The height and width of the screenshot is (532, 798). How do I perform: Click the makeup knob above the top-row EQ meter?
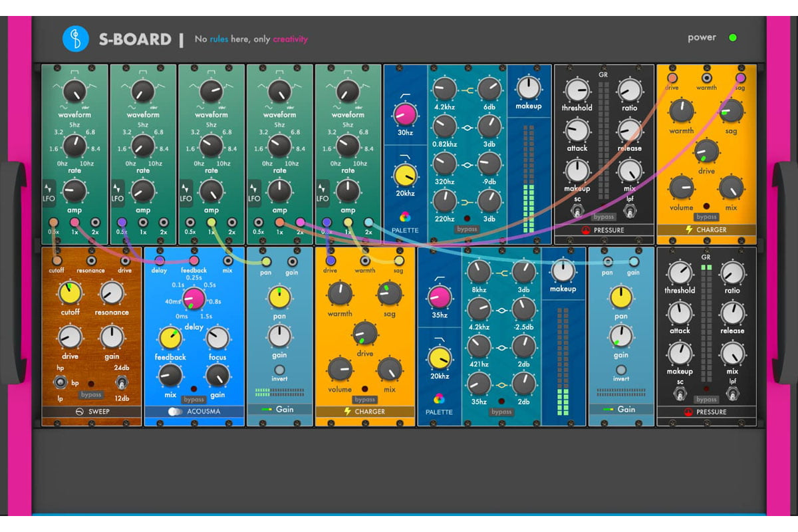tap(528, 87)
